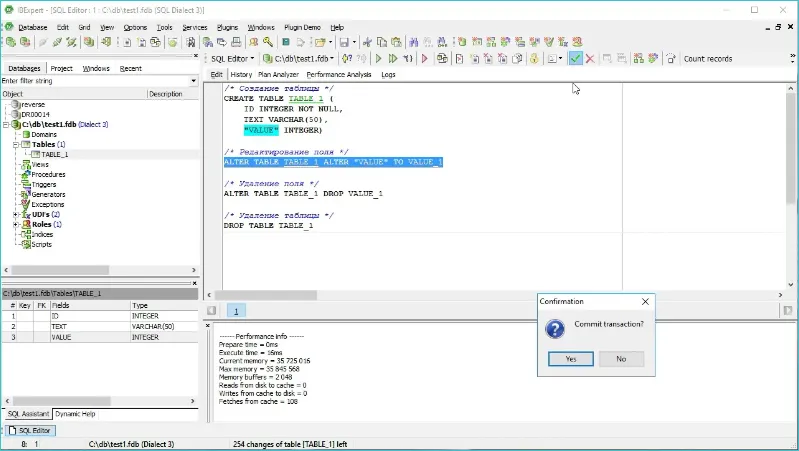The height and width of the screenshot is (451, 799).
Task: Collapse the Tables (1) tree node
Action: (16, 145)
